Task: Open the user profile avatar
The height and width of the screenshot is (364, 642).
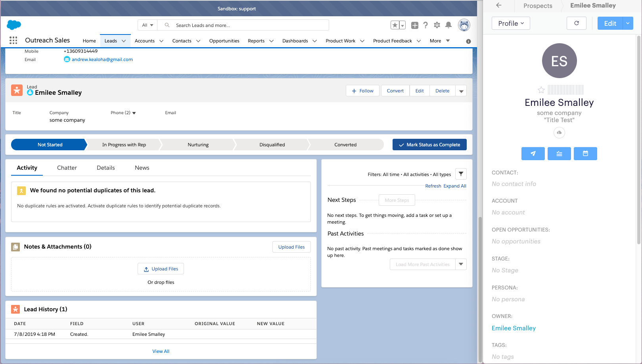Action: 464,25
